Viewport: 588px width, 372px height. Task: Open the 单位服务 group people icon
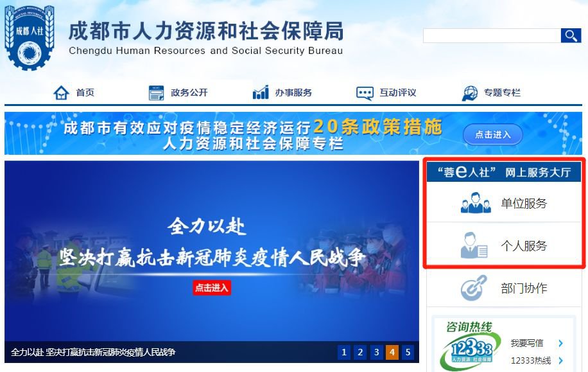pyautogui.click(x=476, y=203)
